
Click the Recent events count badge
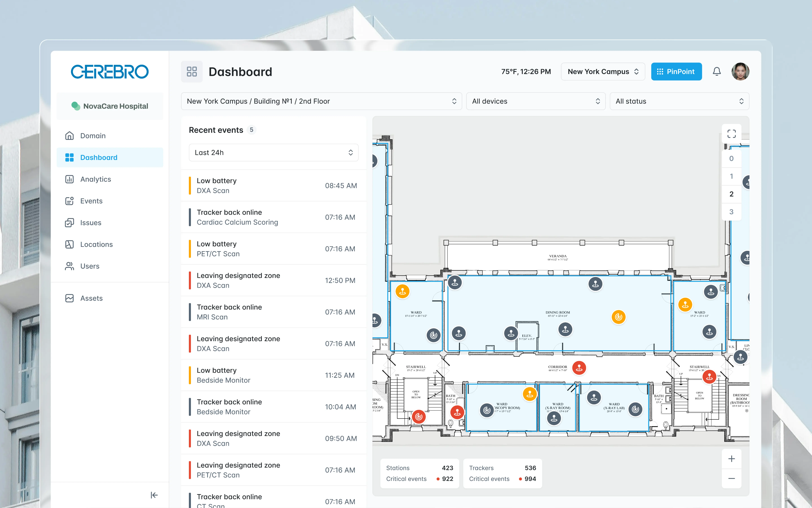(251, 130)
